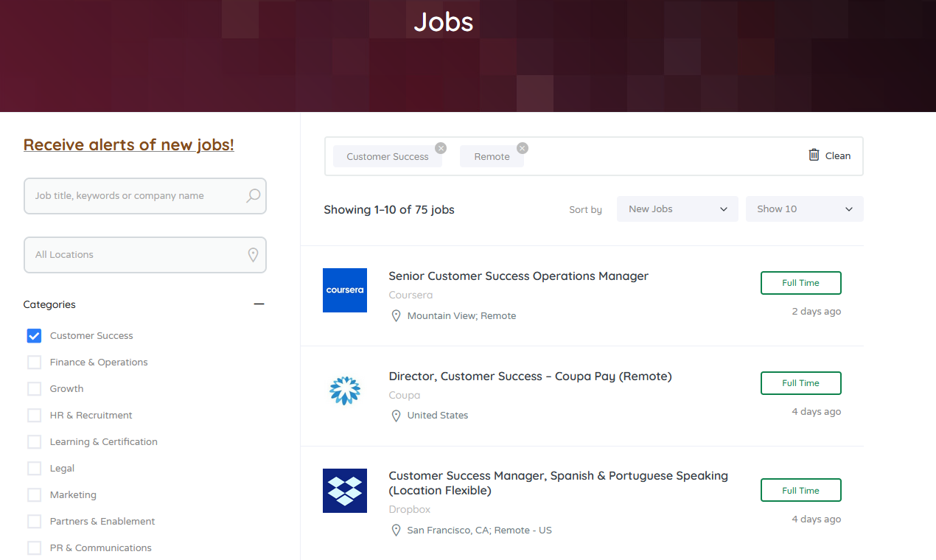
Task: Click the Full Time badge on the Dropbox listing
Action: 800,490
